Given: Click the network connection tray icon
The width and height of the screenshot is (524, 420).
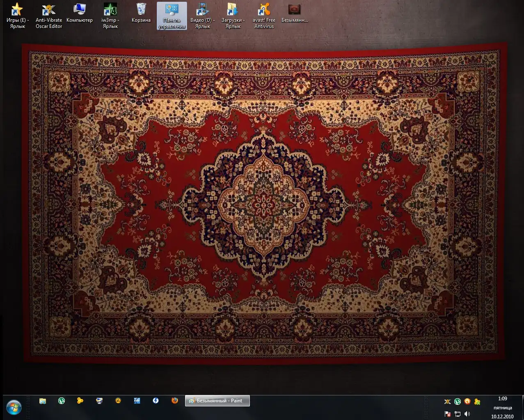Looking at the screenshot, I should click(458, 414).
